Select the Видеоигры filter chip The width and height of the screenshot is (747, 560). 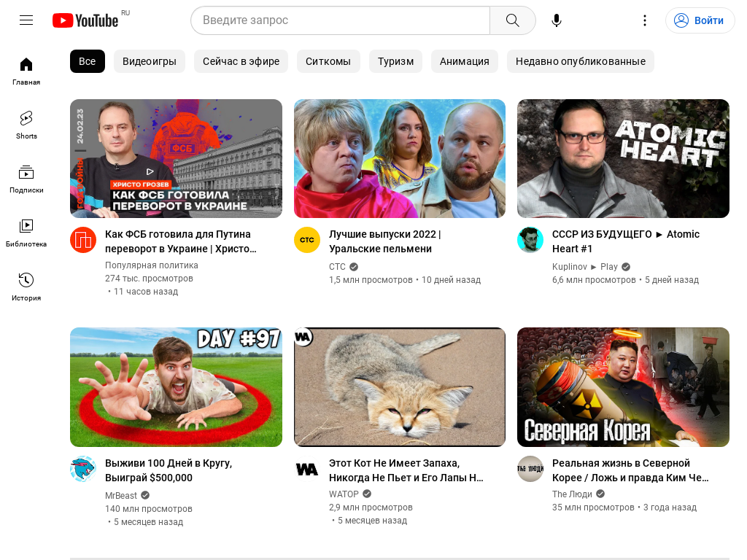tap(149, 61)
